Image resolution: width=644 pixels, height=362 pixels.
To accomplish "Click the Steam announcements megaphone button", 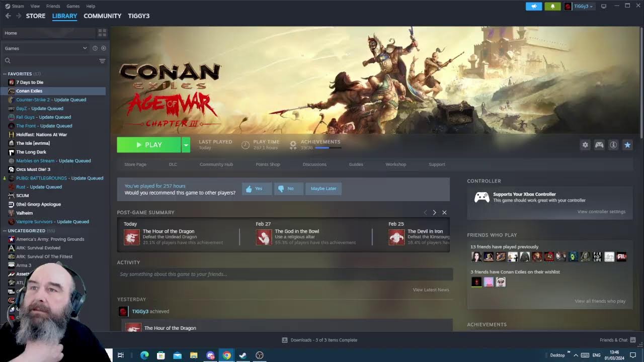I will click(534, 6).
